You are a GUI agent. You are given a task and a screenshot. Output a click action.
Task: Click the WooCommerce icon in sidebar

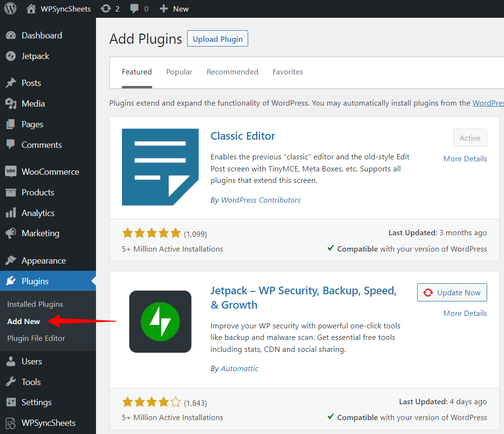coord(11,172)
